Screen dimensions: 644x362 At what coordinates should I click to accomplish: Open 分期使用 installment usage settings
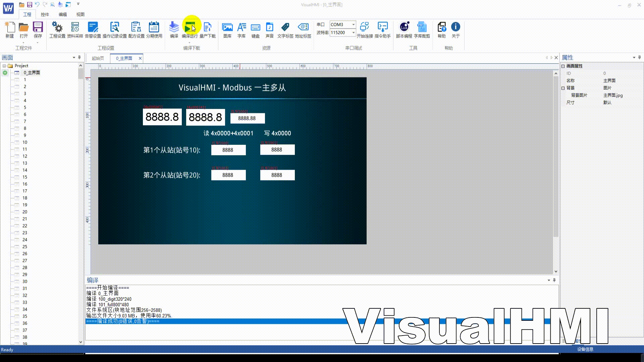click(x=154, y=30)
